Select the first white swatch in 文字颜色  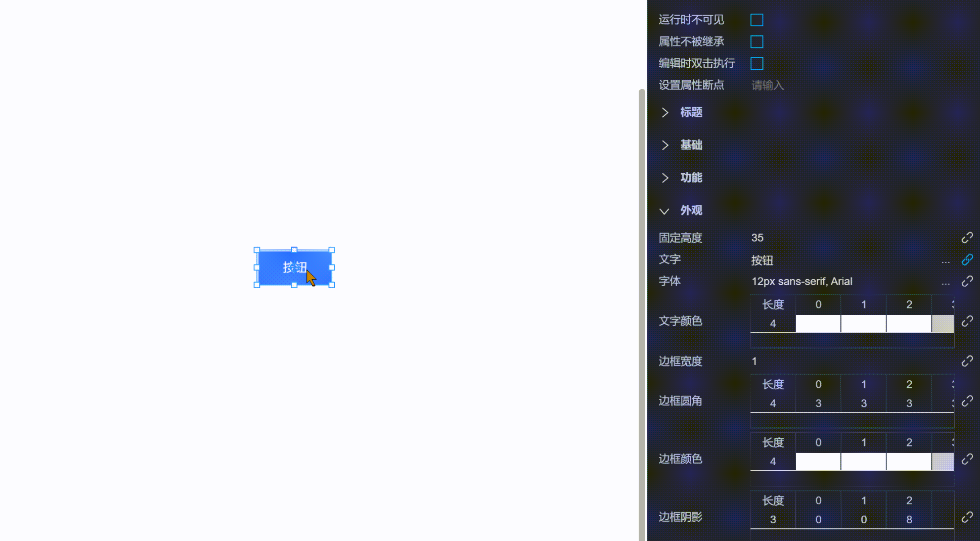pos(818,324)
